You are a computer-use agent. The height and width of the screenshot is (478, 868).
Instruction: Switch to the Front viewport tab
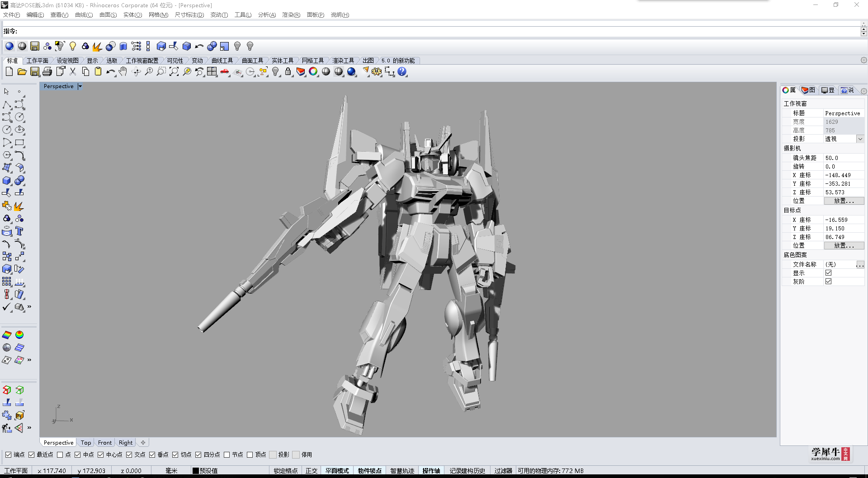coord(105,443)
